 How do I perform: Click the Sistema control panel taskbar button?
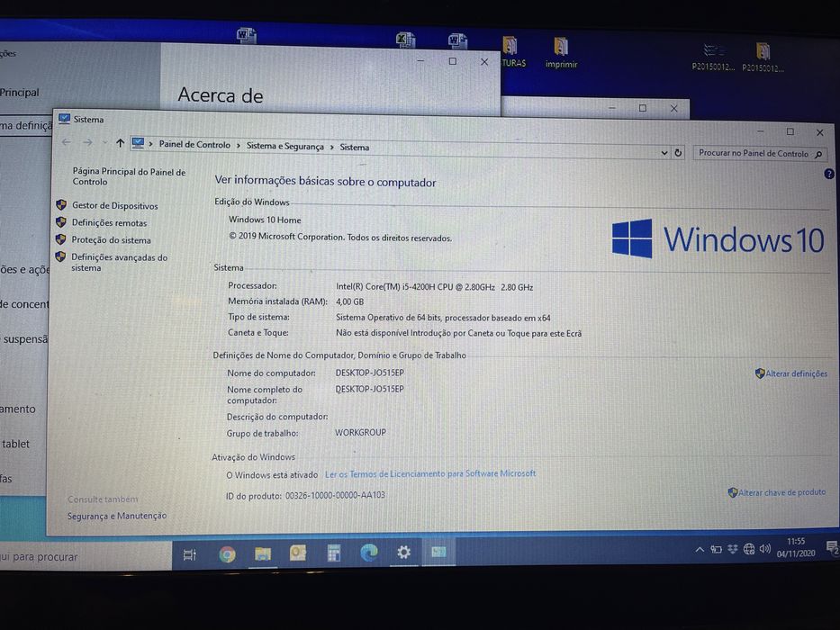(438, 552)
